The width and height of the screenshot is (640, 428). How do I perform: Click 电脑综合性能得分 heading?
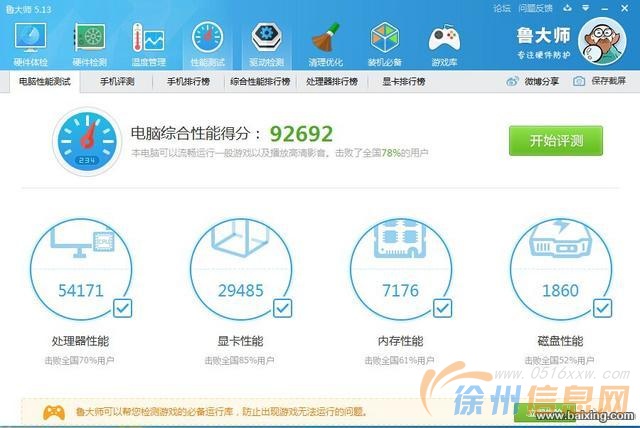[196, 133]
